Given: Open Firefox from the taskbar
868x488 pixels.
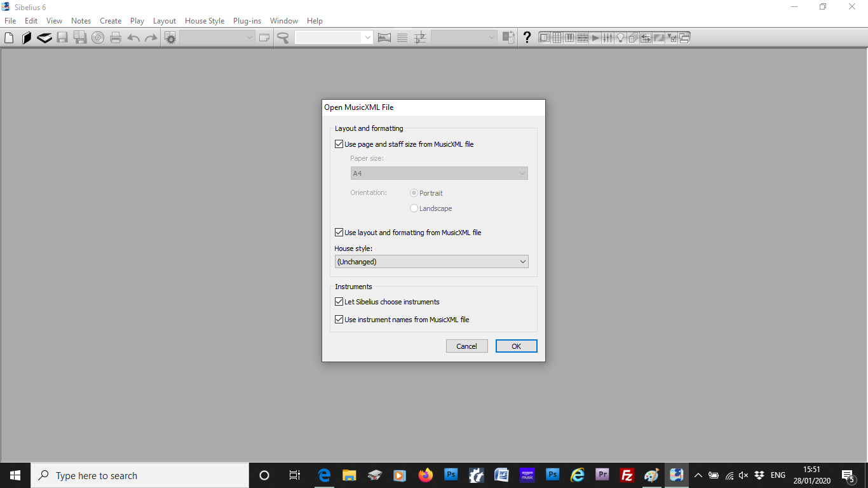Looking at the screenshot, I should [x=425, y=475].
